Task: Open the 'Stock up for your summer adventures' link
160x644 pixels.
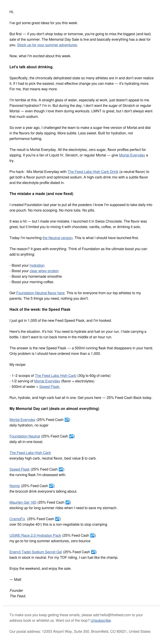Action: [47, 45]
